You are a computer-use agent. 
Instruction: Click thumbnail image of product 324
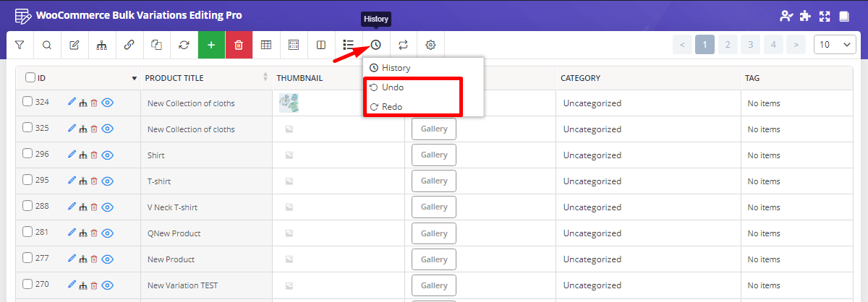click(289, 103)
